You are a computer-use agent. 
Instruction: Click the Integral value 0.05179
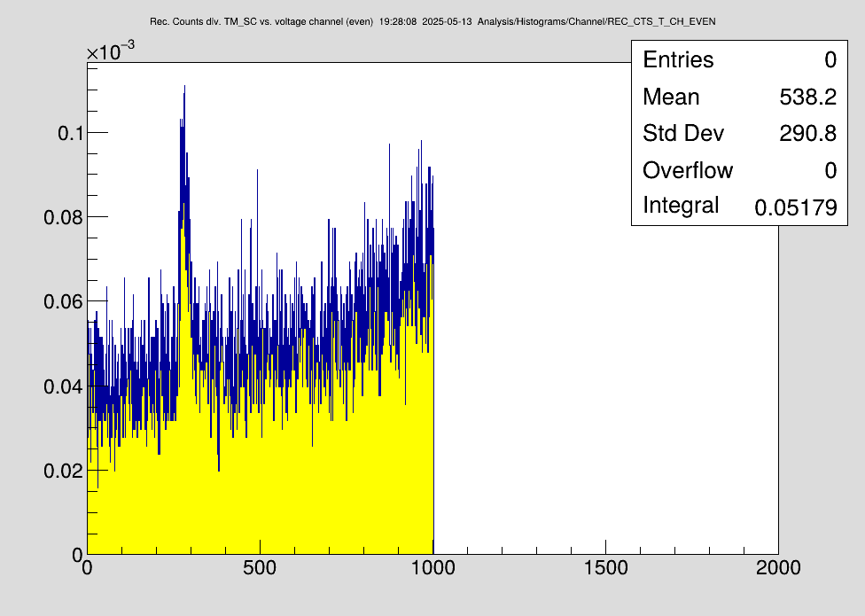pos(796,207)
